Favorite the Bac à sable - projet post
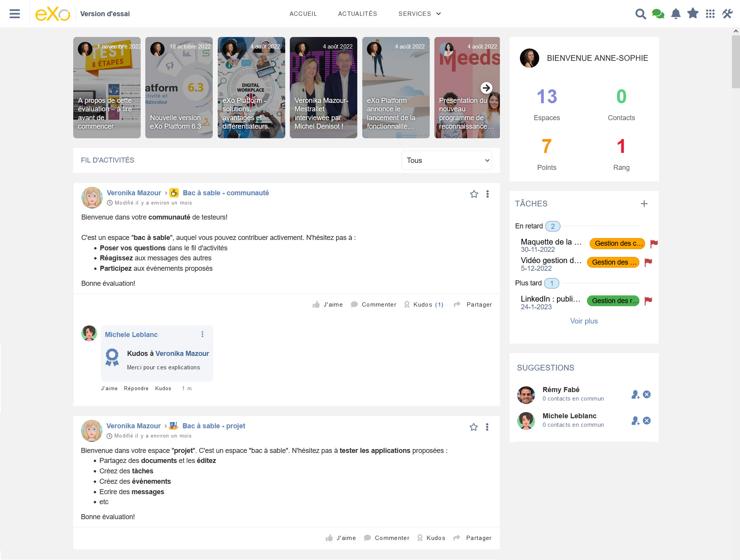Viewport: 740px width, 560px height. pyautogui.click(x=474, y=427)
